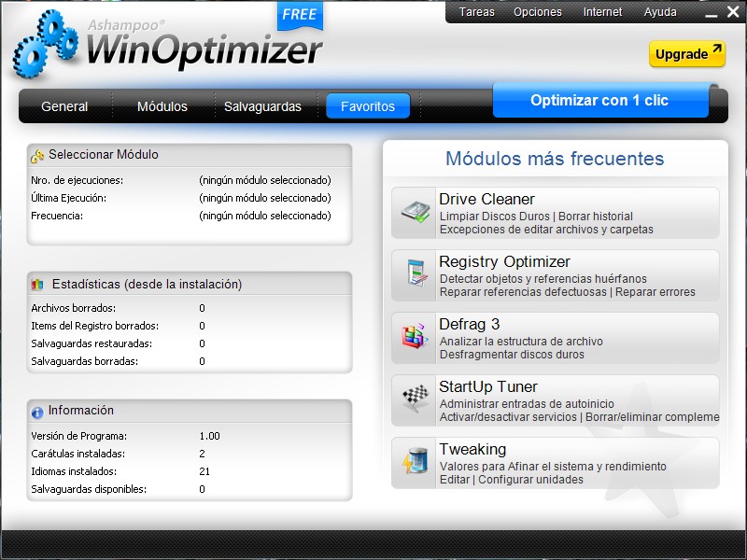Click 'Desfragmentar discos duros' description
This screenshot has height=560, width=747.
512,355
